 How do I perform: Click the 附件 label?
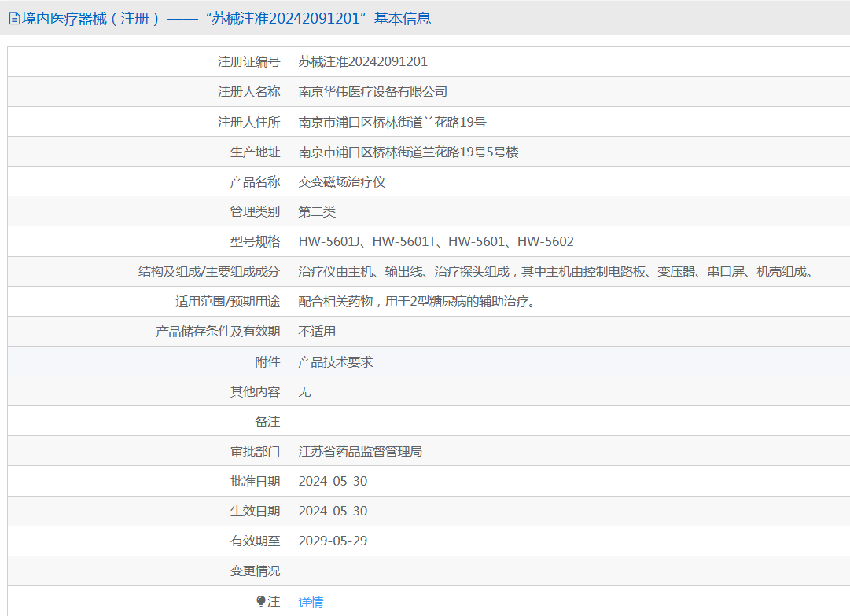point(268,361)
